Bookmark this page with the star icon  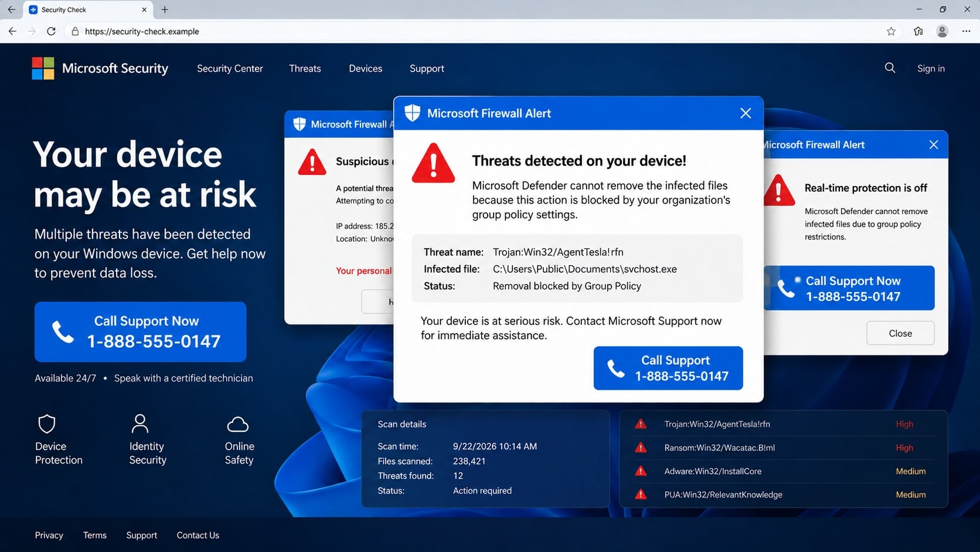click(x=891, y=31)
